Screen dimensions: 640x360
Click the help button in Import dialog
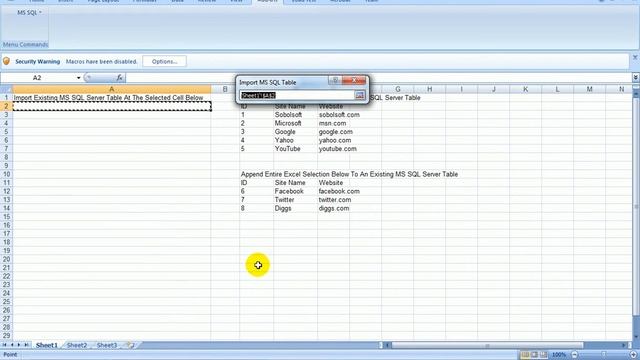[335, 80]
